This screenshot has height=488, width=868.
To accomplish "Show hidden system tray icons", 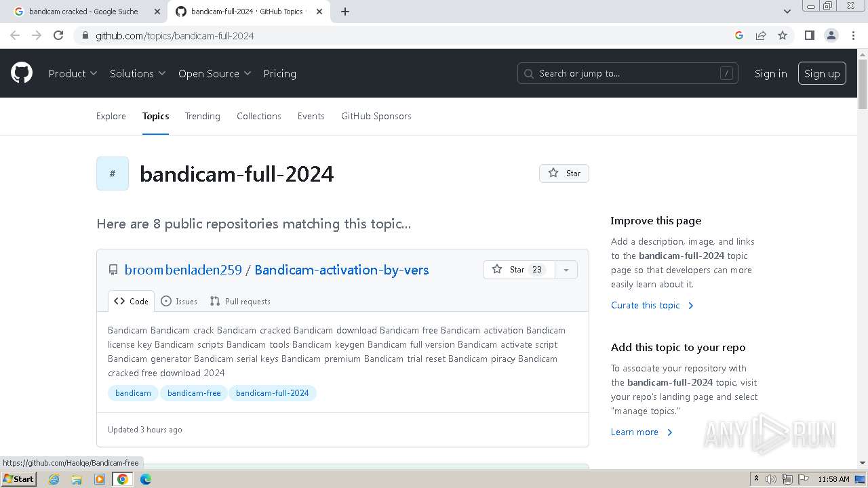I will point(756,479).
